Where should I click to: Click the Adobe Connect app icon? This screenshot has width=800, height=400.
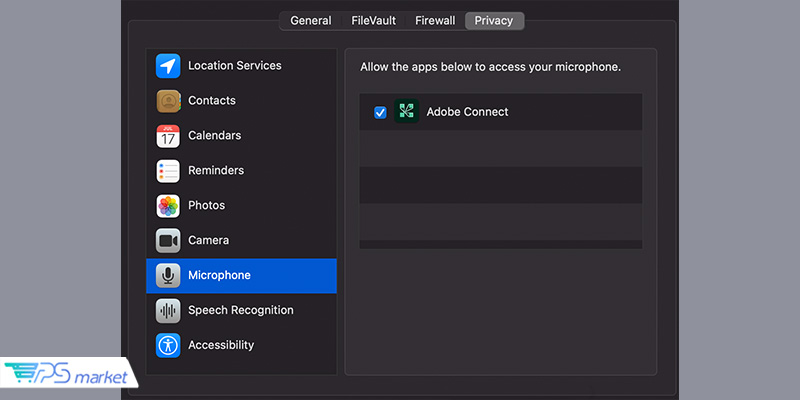point(406,112)
